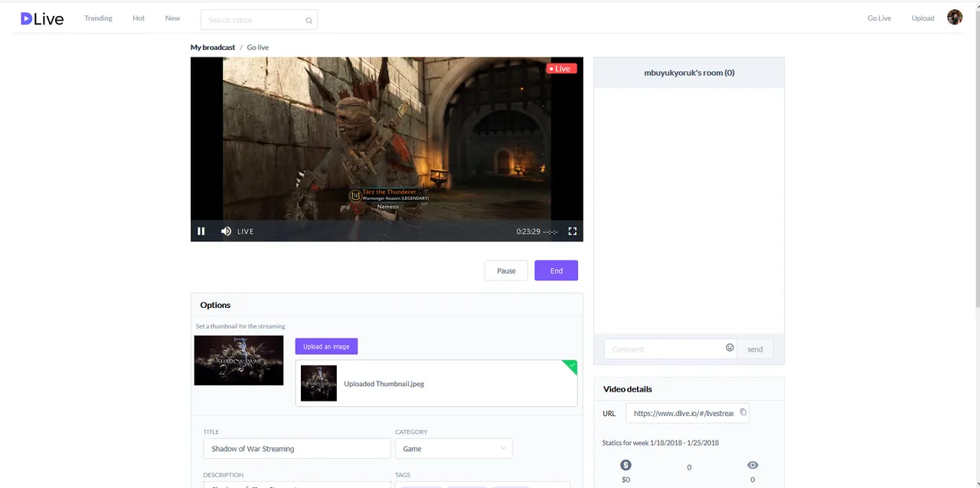
Task: Copy the stream URL
Action: click(x=743, y=412)
